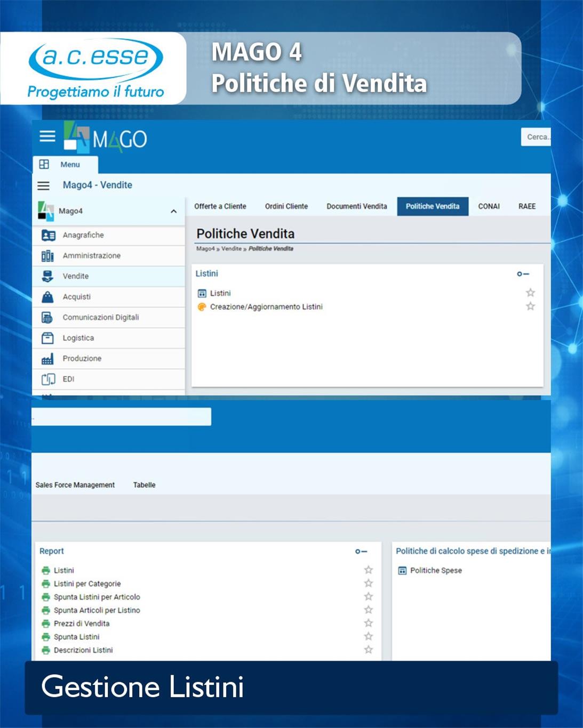Viewport: 583px width, 728px height.
Task: Open the main hamburger menu beside MAGO logo
Action: pyautogui.click(x=47, y=136)
